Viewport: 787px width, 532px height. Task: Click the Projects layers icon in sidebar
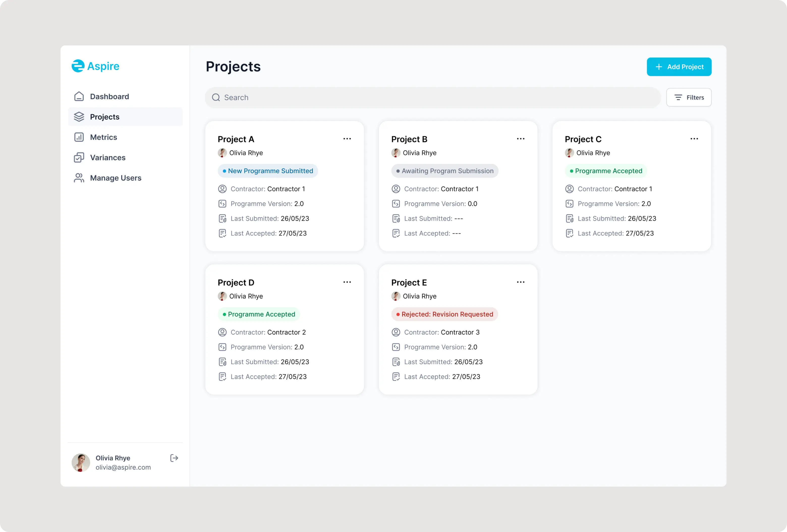79,117
